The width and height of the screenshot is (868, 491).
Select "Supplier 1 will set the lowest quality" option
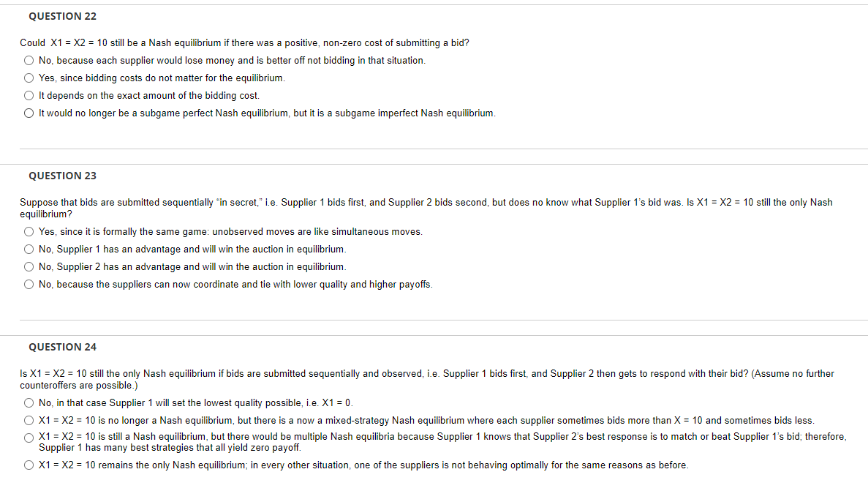click(x=29, y=402)
